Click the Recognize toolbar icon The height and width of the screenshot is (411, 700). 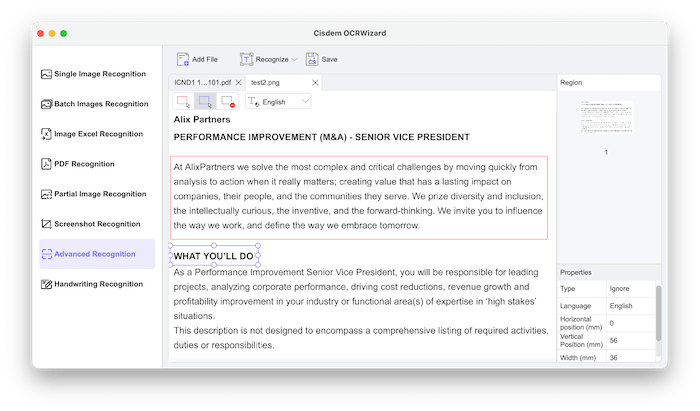(x=247, y=60)
